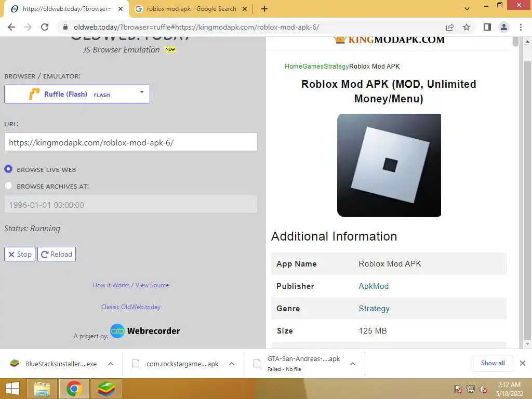Share this page using the share icon

(450, 27)
